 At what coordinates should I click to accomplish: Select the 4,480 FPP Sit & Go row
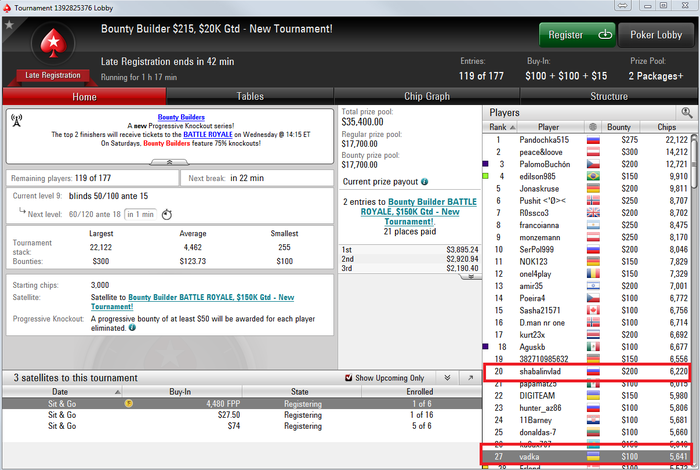coord(242,403)
